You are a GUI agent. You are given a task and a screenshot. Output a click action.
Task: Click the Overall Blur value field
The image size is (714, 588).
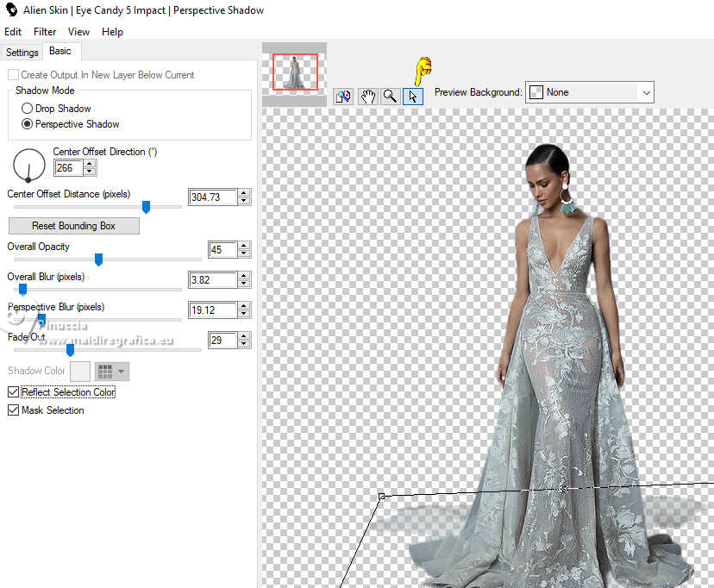tap(213, 280)
